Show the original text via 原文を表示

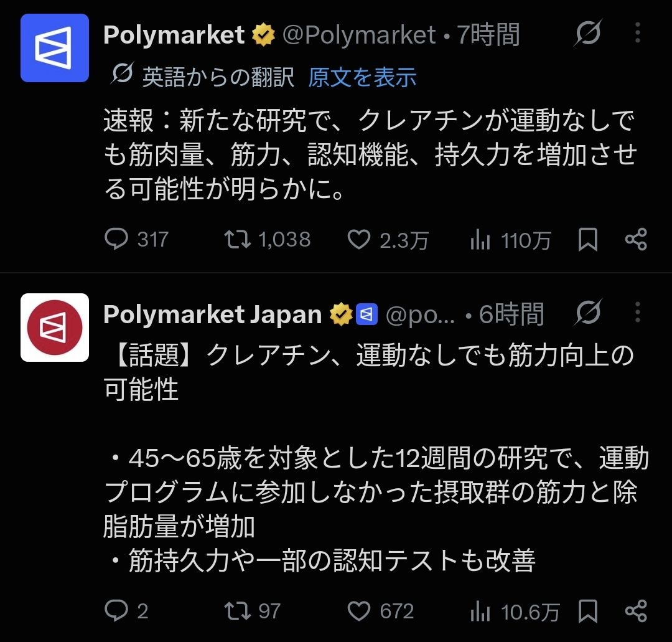point(362,77)
